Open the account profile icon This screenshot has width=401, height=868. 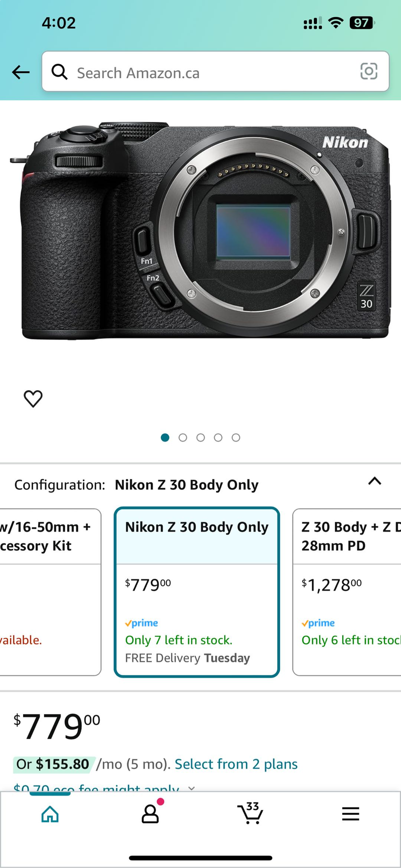click(x=150, y=814)
